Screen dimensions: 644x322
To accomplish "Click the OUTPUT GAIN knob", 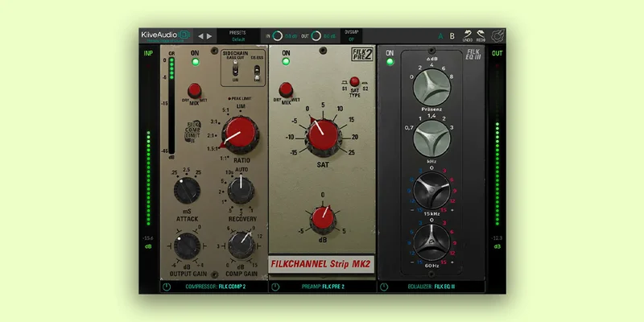I will pos(187,246).
